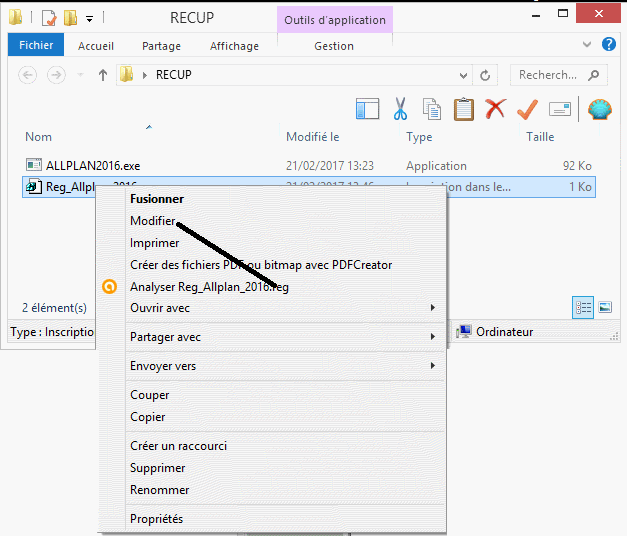This screenshot has height=536, width=627.
Task: Click the envelope email icon in toolbar
Action: 559,108
